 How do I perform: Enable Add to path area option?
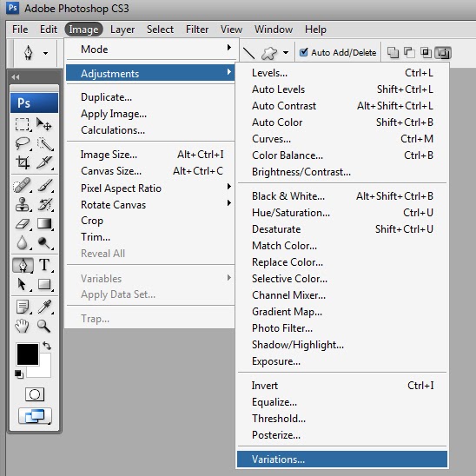[393, 52]
